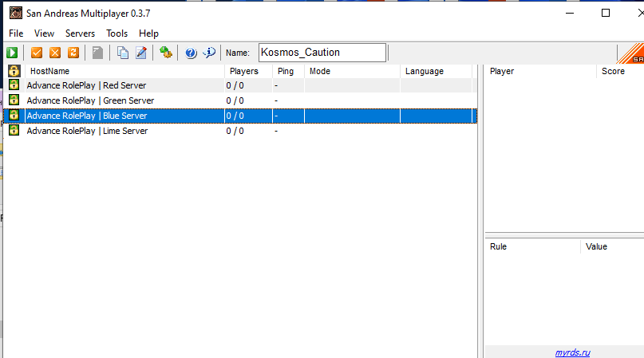
Task: Click the lock column header icon
Action: (x=14, y=71)
